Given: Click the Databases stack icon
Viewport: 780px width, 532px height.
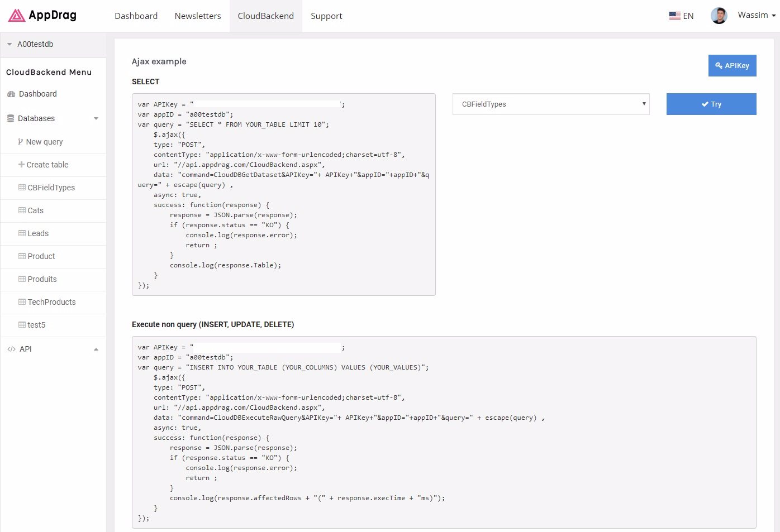Looking at the screenshot, I should pyautogui.click(x=11, y=118).
